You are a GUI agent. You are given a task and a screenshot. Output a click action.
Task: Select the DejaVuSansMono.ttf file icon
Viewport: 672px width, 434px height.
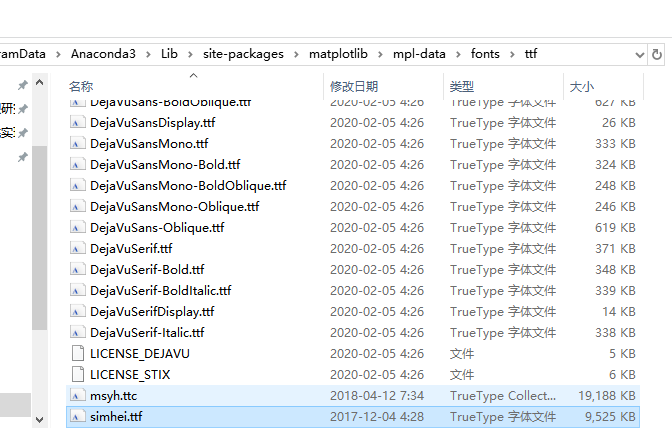tap(77, 144)
